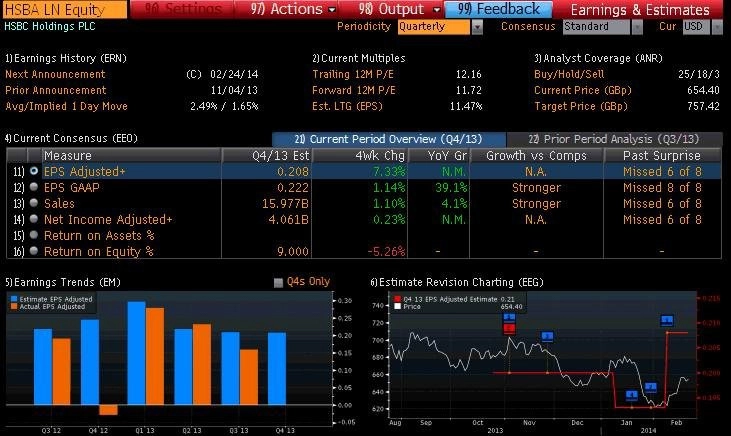731x436 pixels.
Task: Toggle the Q4s Only checkbox
Action: pyautogui.click(x=278, y=283)
